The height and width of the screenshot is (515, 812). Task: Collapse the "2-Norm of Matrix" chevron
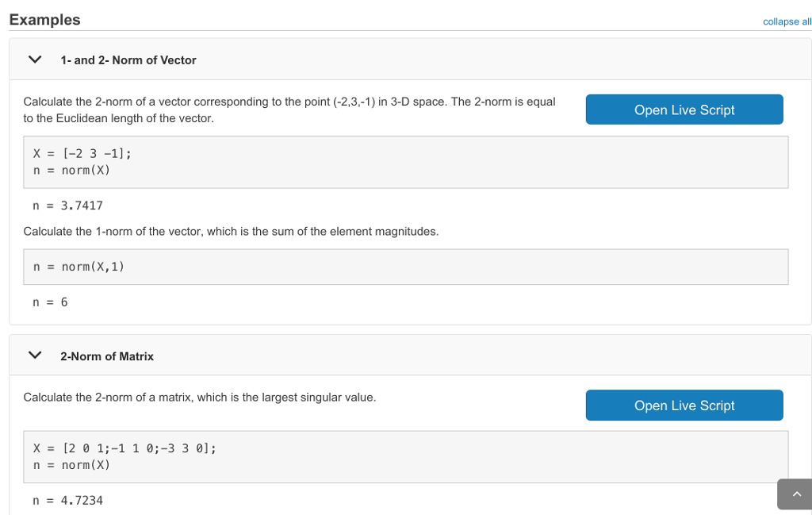pyautogui.click(x=34, y=356)
